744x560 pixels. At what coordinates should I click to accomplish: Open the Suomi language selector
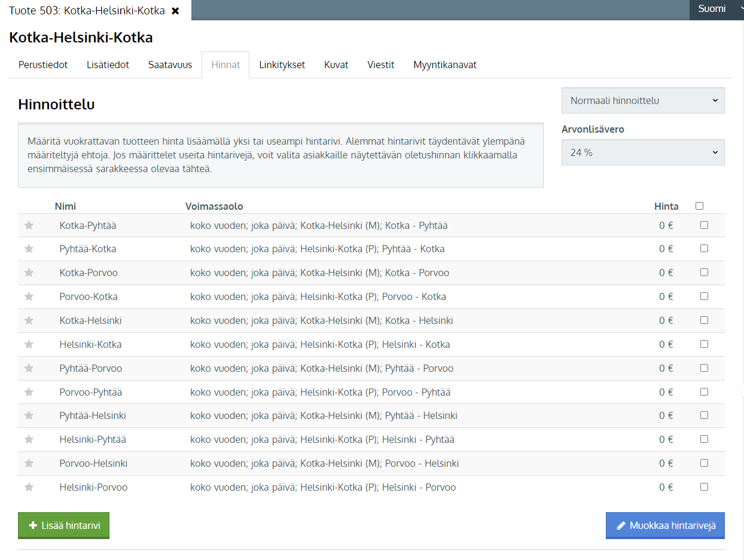coord(716,9)
